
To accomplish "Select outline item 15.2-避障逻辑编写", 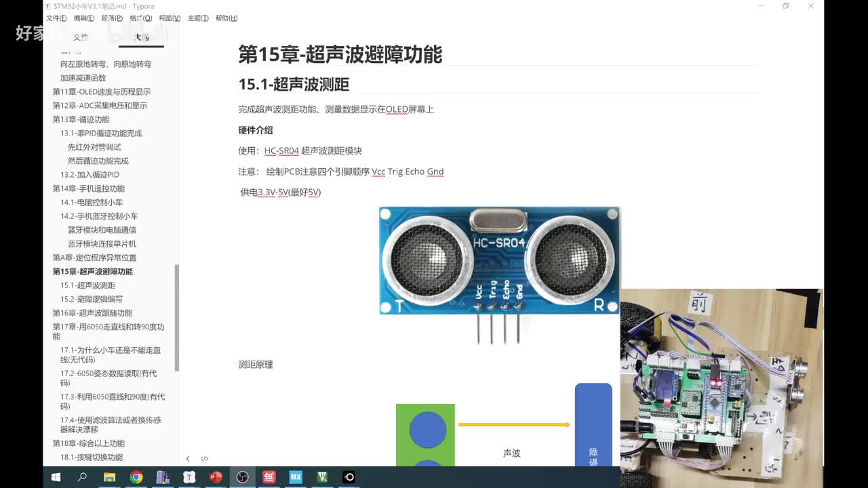I will pos(92,299).
